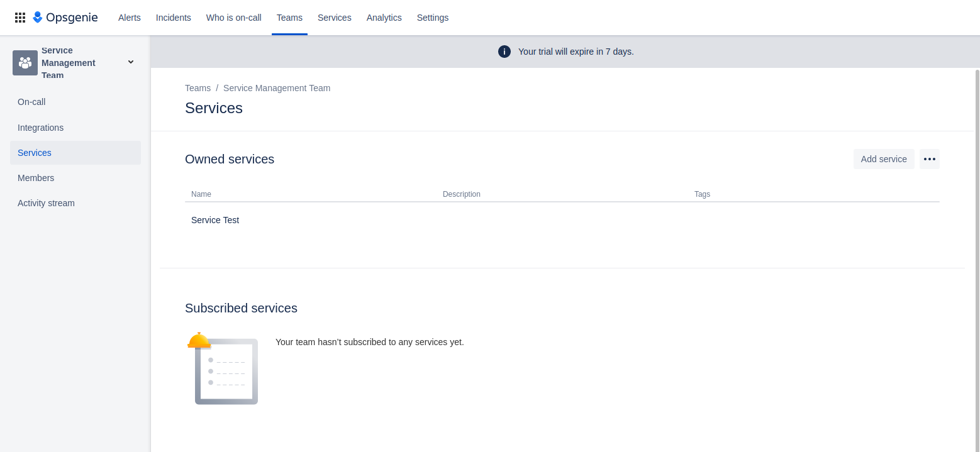
Task: Open Who is on-call tab
Action: click(x=234, y=18)
